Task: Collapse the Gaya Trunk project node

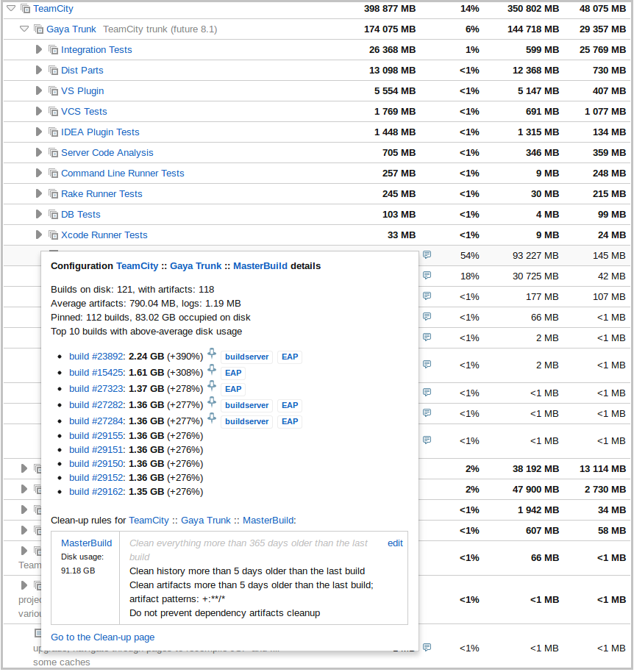Action: (x=24, y=29)
